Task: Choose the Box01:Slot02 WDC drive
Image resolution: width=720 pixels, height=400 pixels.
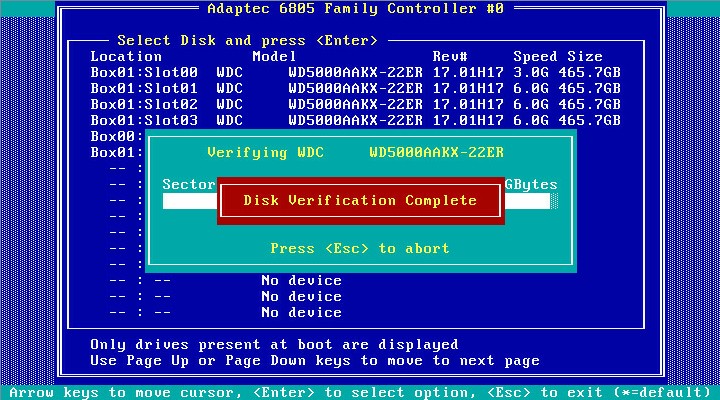Action: [356, 105]
